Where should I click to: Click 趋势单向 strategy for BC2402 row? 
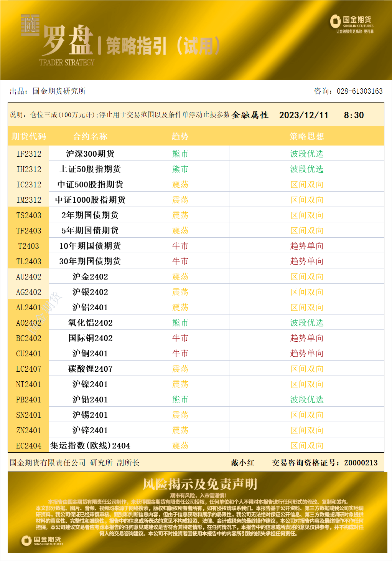tap(307, 338)
